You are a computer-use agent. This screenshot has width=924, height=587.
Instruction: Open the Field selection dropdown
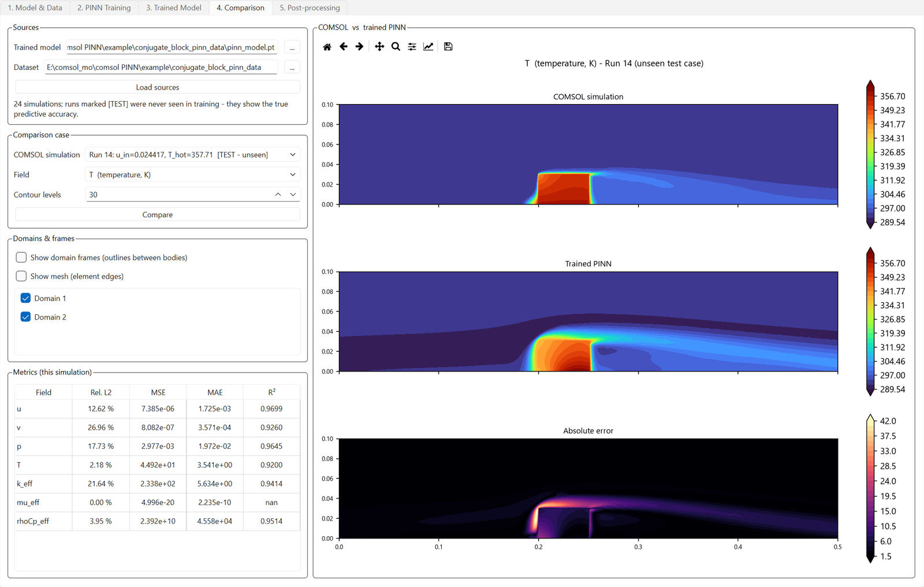pyautogui.click(x=192, y=174)
